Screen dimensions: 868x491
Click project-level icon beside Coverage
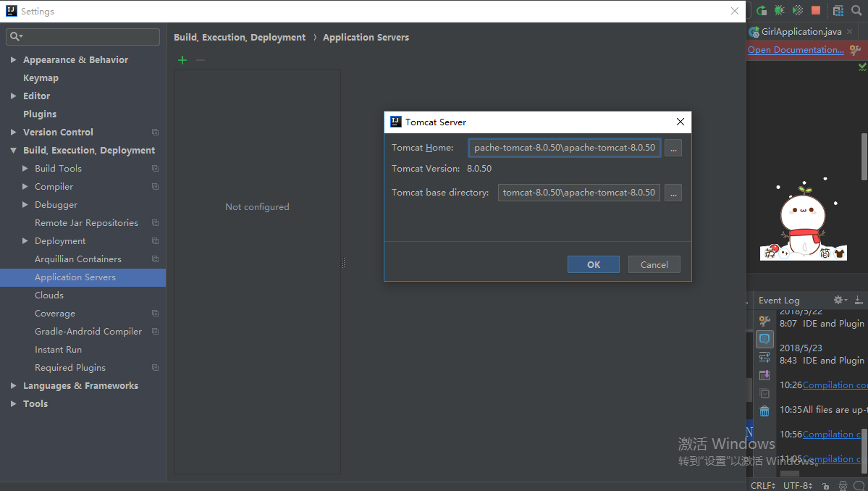[x=155, y=314]
